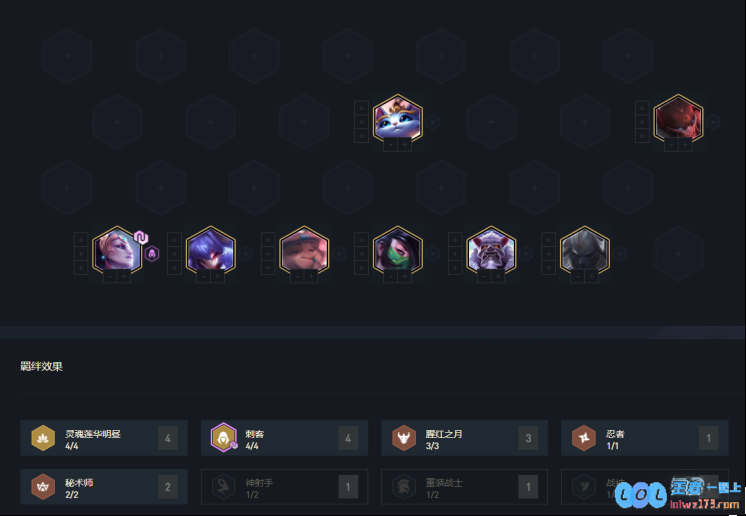Click the purple-haired champion portrait

click(x=211, y=250)
